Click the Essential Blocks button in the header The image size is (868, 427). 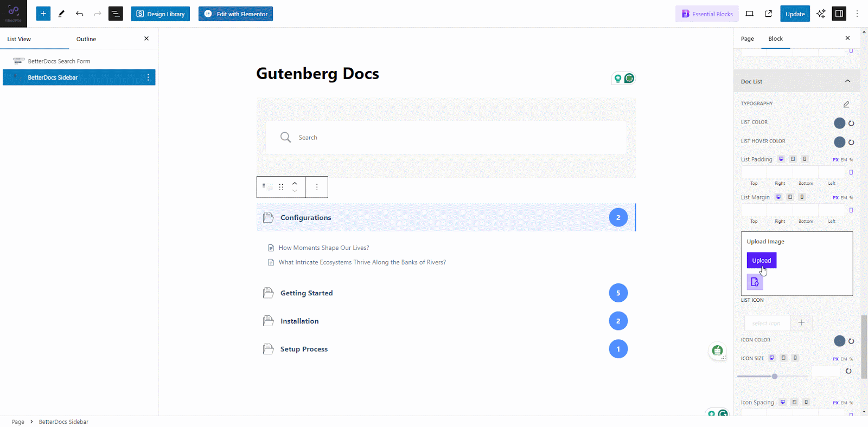[706, 13]
